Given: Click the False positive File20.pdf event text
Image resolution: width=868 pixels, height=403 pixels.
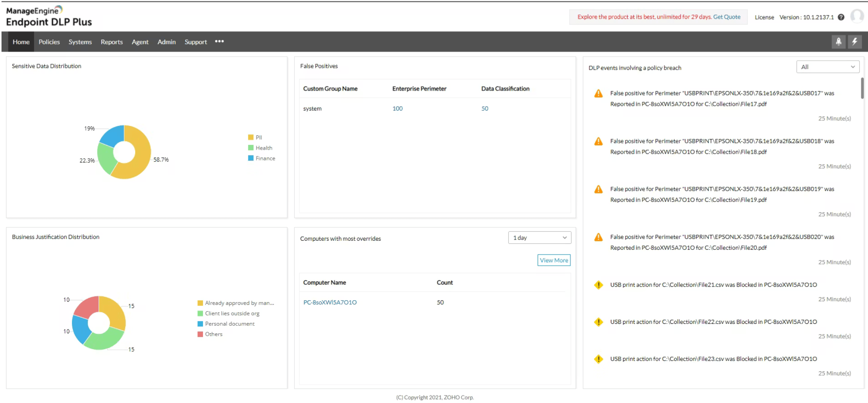Looking at the screenshot, I should [x=722, y=242].
